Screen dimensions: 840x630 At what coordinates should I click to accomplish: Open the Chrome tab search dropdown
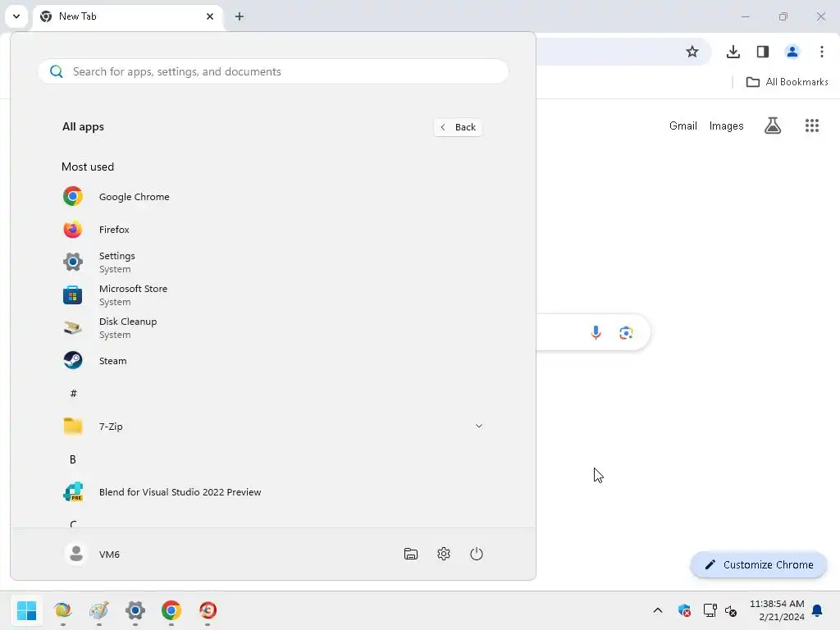[16, 16]
